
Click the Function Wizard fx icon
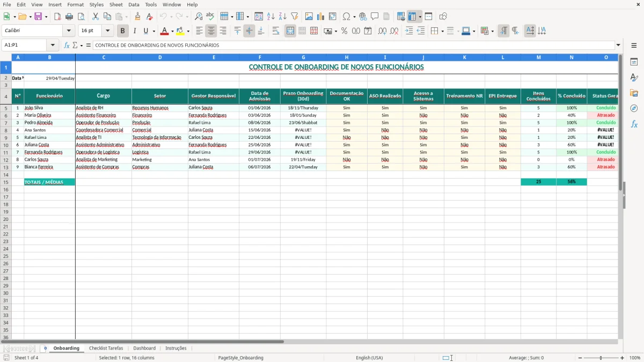(x=67, y=45)
